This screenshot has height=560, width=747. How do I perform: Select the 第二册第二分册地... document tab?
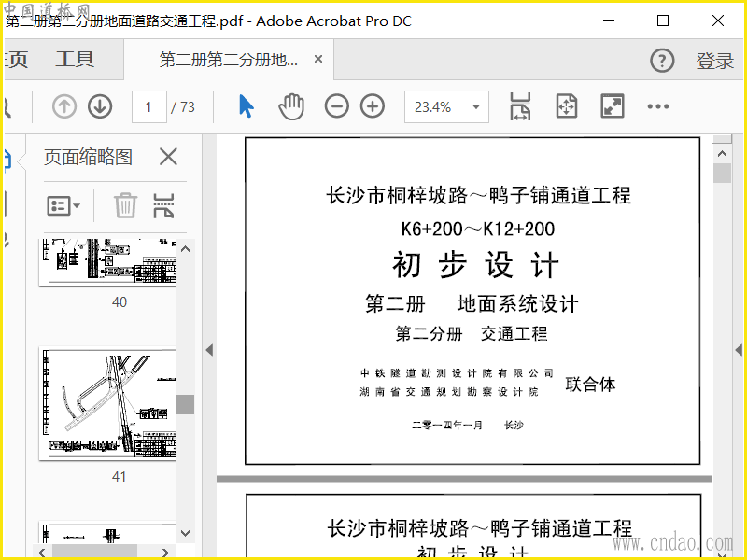click(228, 60)
